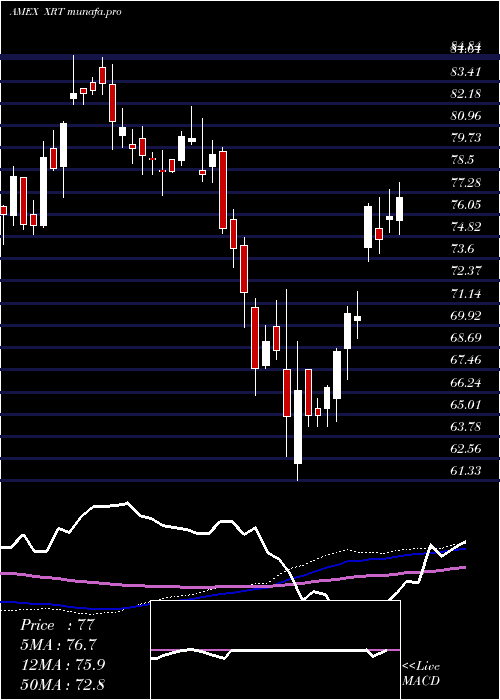This screenshot has height=700, width=500.
Task: Select the 78.5 price axis label
Action: point(463,160)
